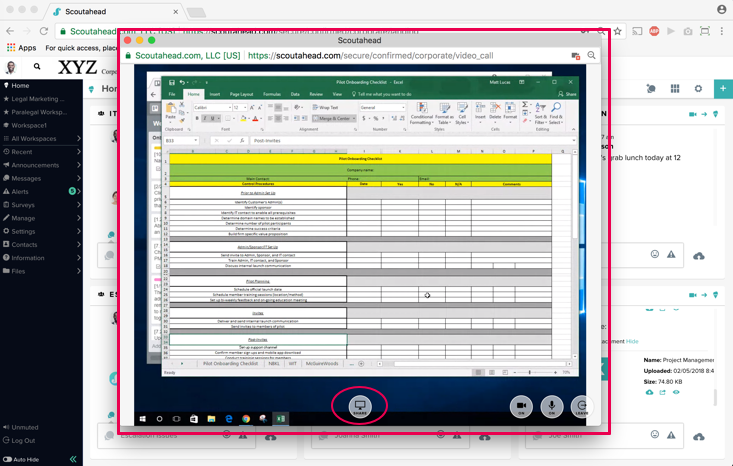Open the apps grid icon in header

[675, 89]
